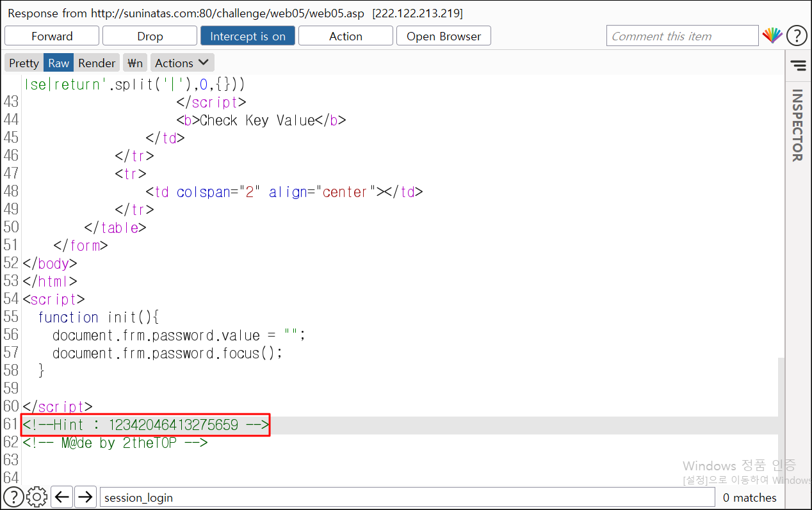
Task: Open the Action menu button
Action: [346, 36]
